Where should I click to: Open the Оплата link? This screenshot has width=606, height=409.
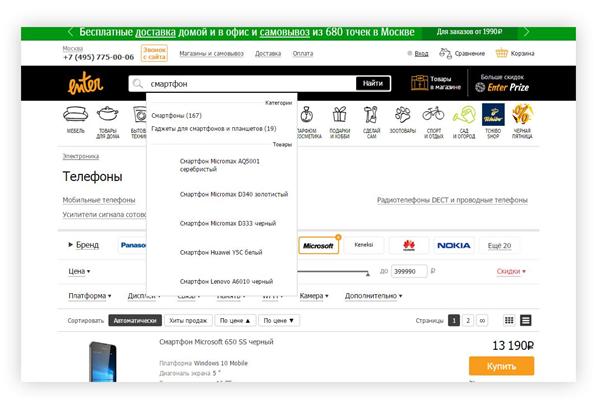pyautogui.click(x=303, y=53)
